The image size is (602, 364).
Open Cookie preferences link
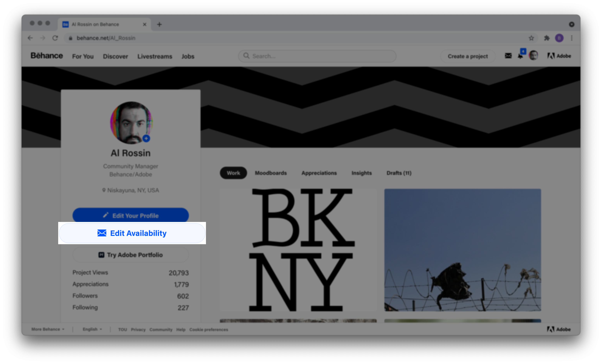(x=209, y=329)
